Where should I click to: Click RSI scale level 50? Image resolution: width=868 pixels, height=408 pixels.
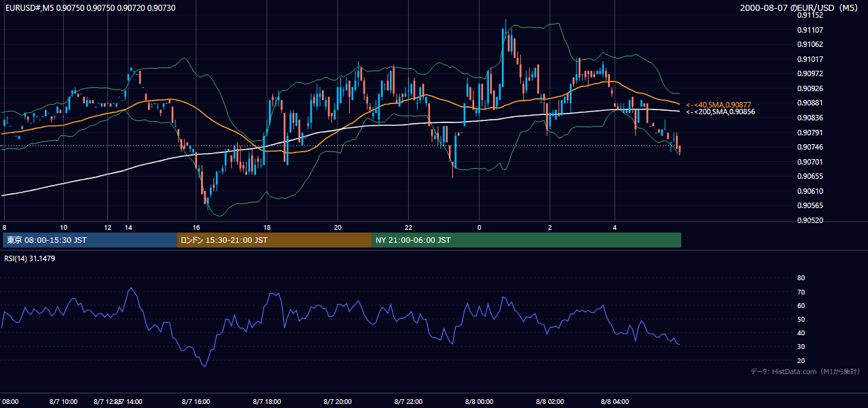(x=801, y=319)
